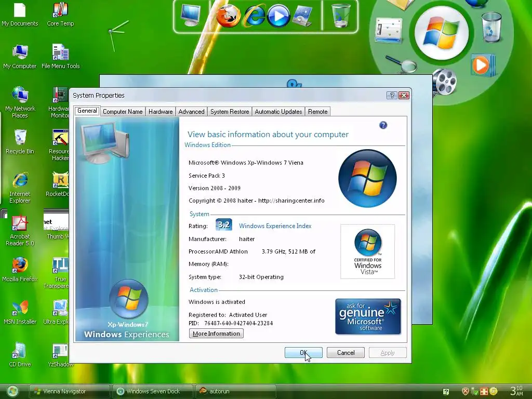Open Recycle Bin desktop icon
The height and width of the screenshot is (399, 532).
click(x=20, y=142)
